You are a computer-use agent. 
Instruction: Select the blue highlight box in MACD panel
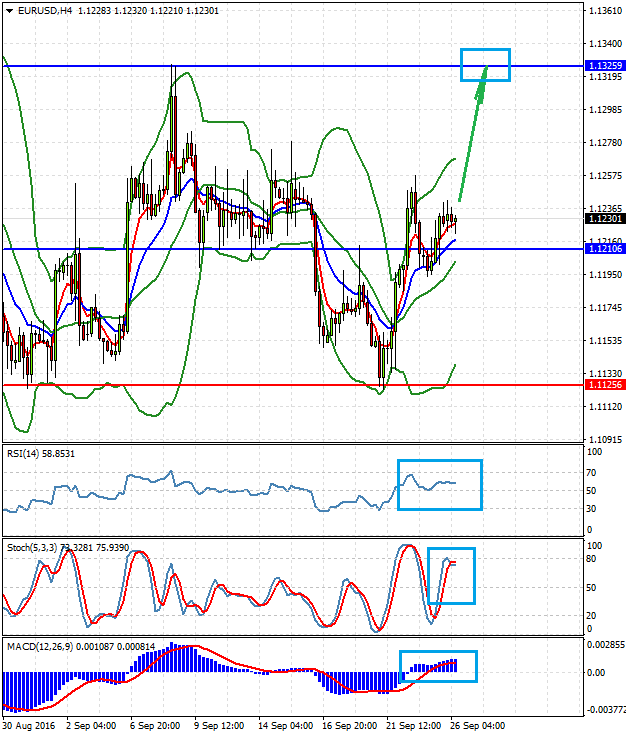438,666
